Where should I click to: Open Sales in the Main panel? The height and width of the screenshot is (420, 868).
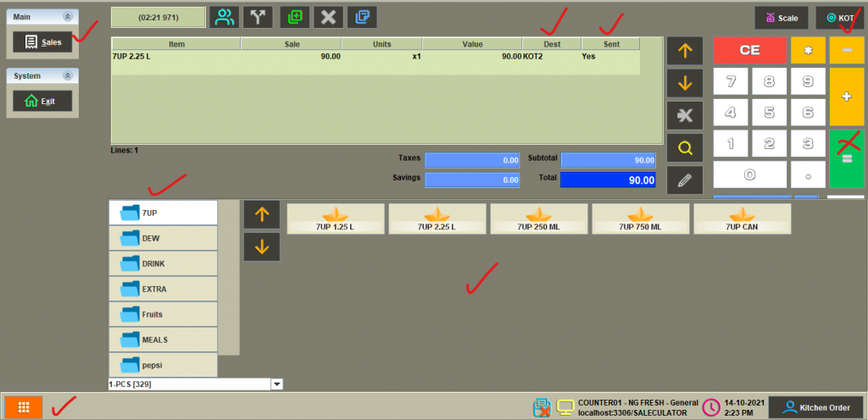coord(42,42)
